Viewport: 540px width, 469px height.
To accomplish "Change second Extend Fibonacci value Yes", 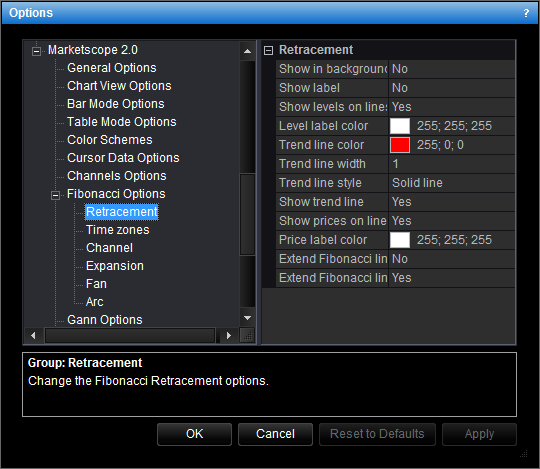I will [x=452, y=278].
